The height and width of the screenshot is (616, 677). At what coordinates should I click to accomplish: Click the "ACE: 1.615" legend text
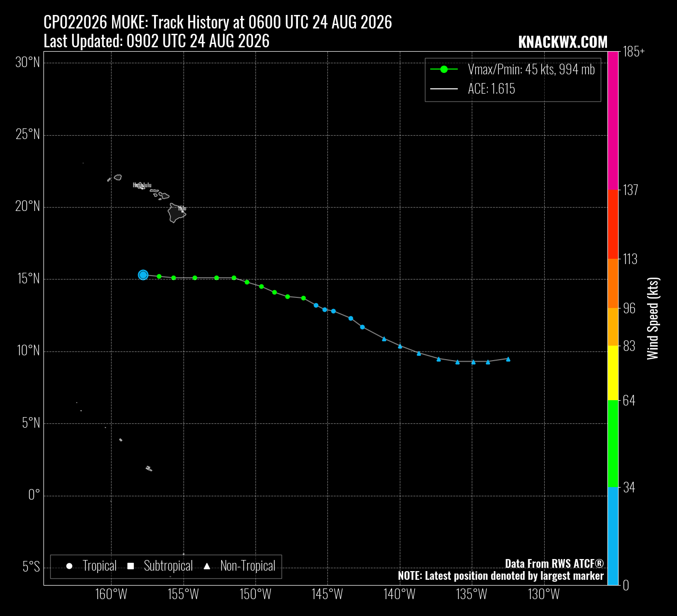point(492,89)
